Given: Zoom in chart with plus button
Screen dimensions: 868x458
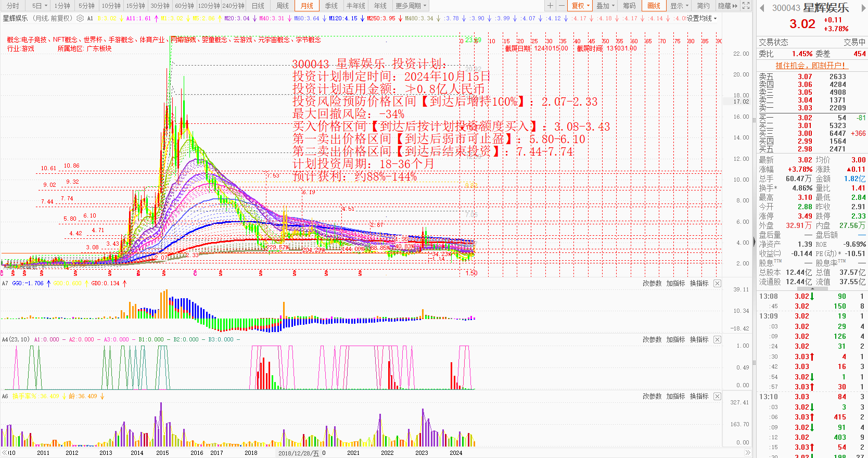Looking at the screenshot, I should point(550,6).
